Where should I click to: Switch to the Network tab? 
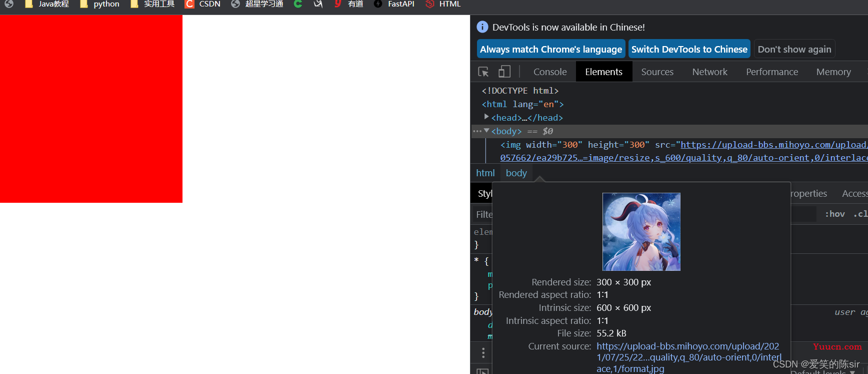(x=709, y=72)
